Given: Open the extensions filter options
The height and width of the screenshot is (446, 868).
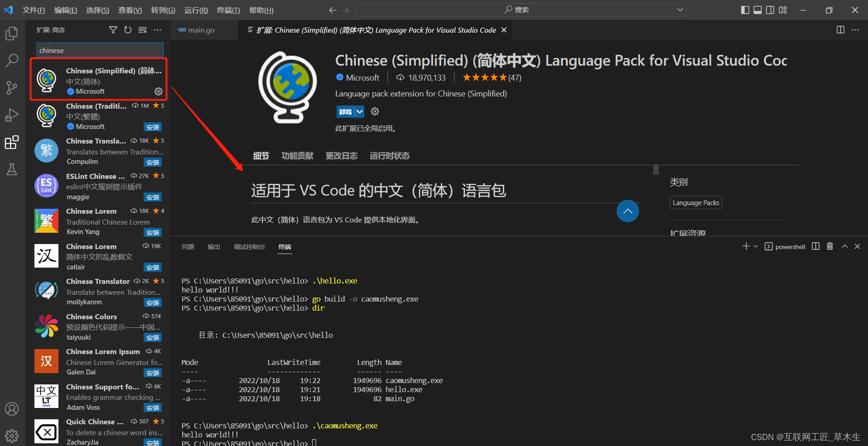Looking at the screenshot, I should coord(113,30).
